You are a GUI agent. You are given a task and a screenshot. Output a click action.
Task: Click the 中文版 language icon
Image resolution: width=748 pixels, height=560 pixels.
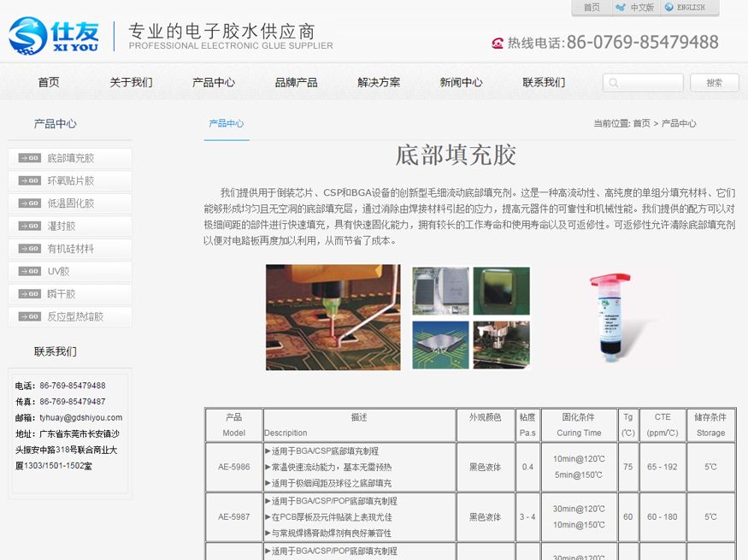pyautogui.click(x=620, y=7)
